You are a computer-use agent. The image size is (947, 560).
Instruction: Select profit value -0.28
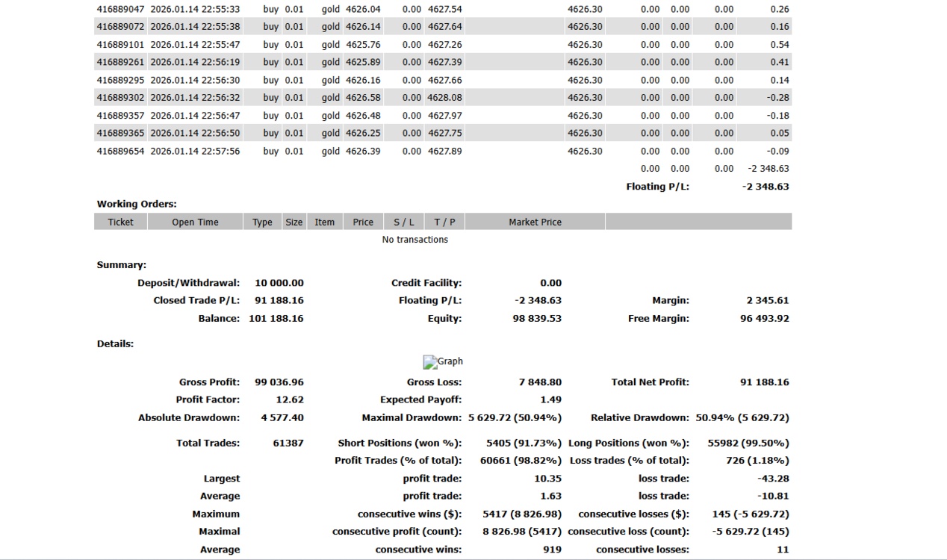(777, 98)
